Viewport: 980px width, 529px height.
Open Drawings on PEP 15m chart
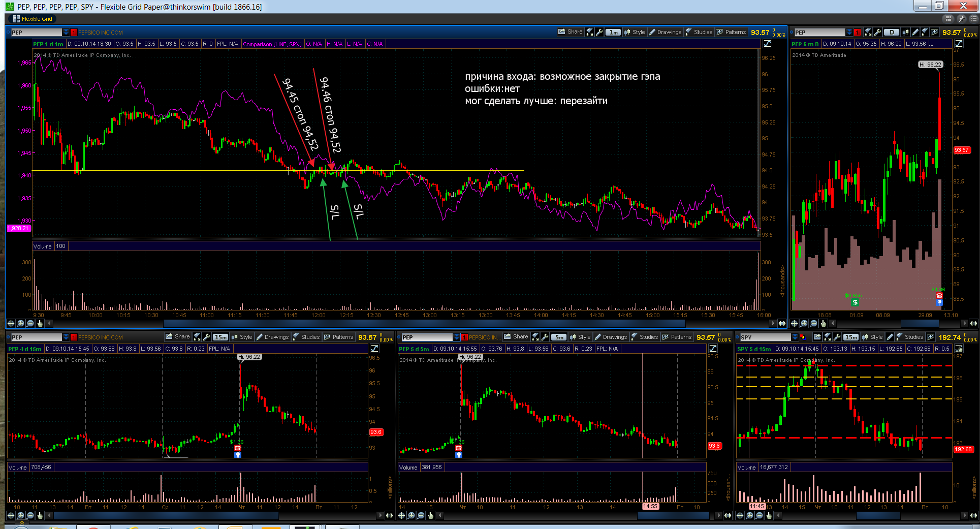pyautogui.click(x=272, y=337)
